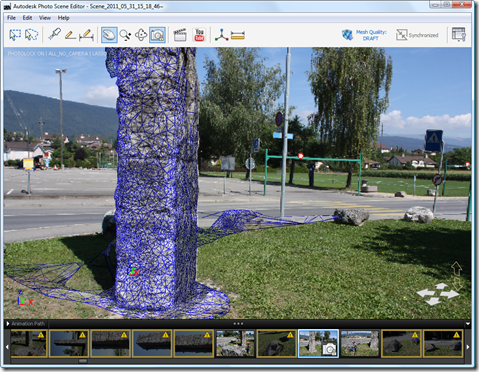Viewport: 479px width, 372px height.
Task: Click the pan up arrow in viewport
Action: (x=441, y=286)
